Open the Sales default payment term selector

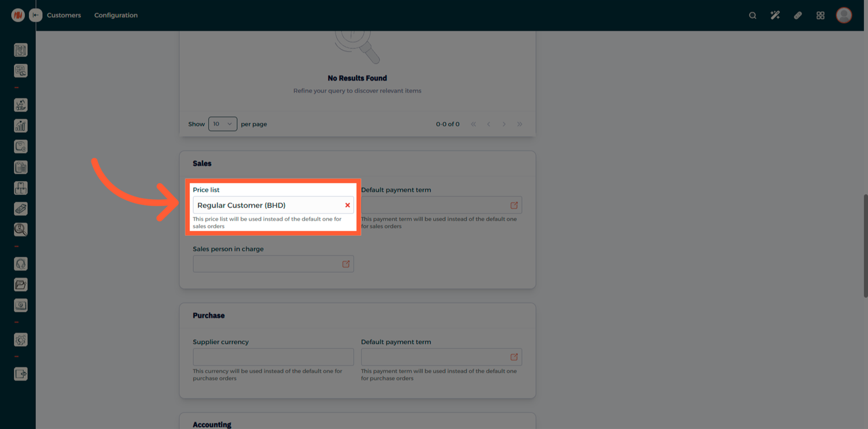[513, 205]
